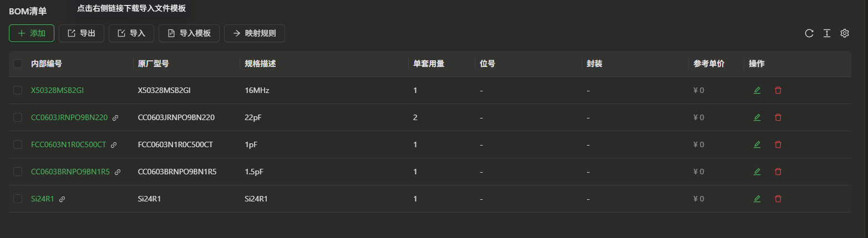Click the refresh table icon
Screen dimensions: 868x238
809,33
